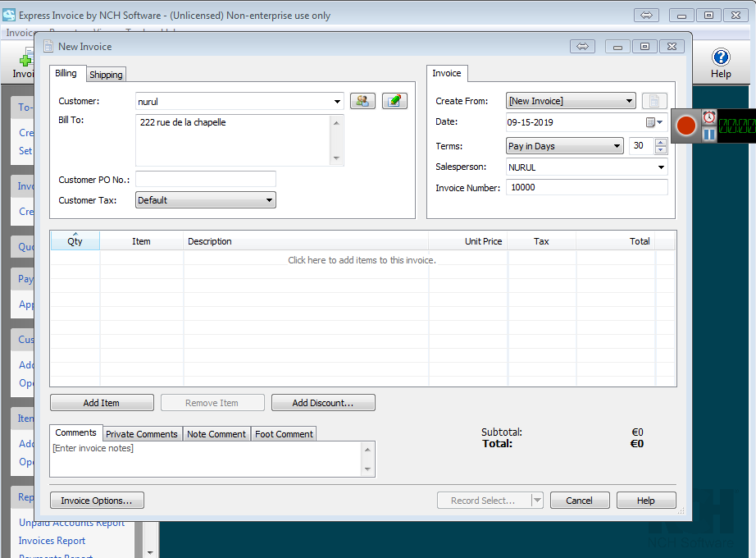Click Help button in New Invoice dialog

pyautogui.click(x=646, y=501)
